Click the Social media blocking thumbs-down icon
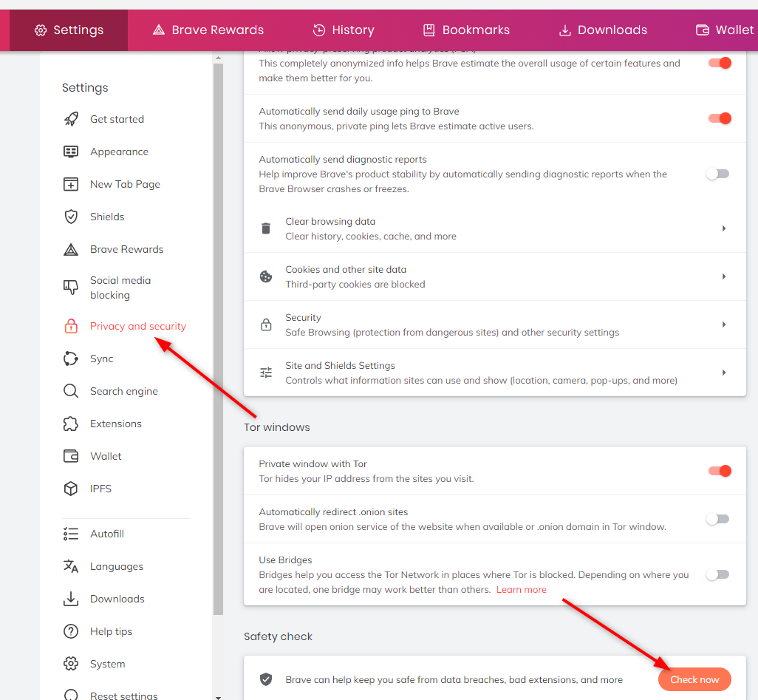The image size is (758, 700). [71, 288]
